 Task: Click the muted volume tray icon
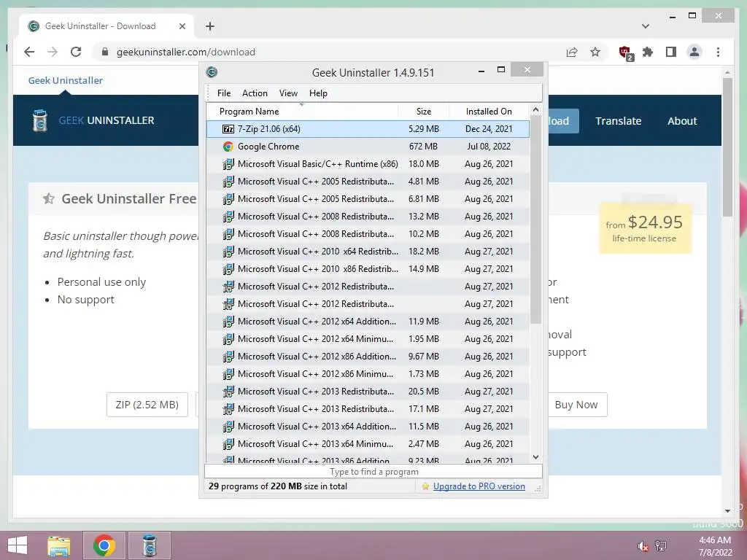[643, 546]
